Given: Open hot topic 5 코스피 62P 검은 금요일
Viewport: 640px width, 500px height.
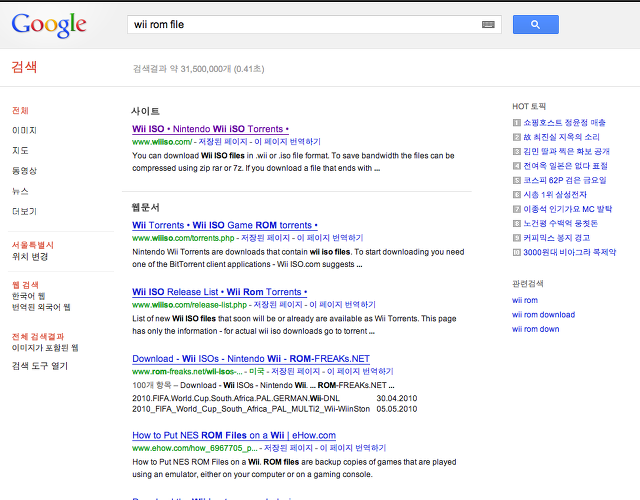Looking at the screenshot, I should point(565,180).
